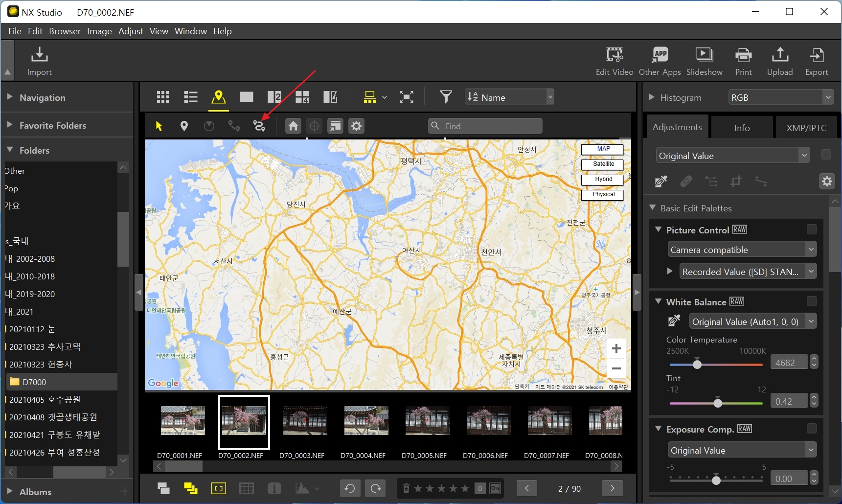The width and height of the screenshot is (842, 504).
Task: Switch to the XMP/IPTC tab
Action: 806,127
